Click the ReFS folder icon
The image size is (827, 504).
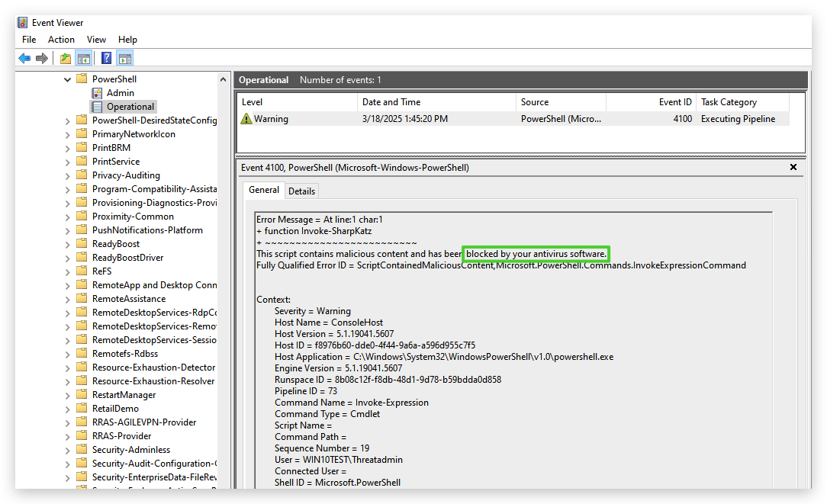(x=82, y=271)
